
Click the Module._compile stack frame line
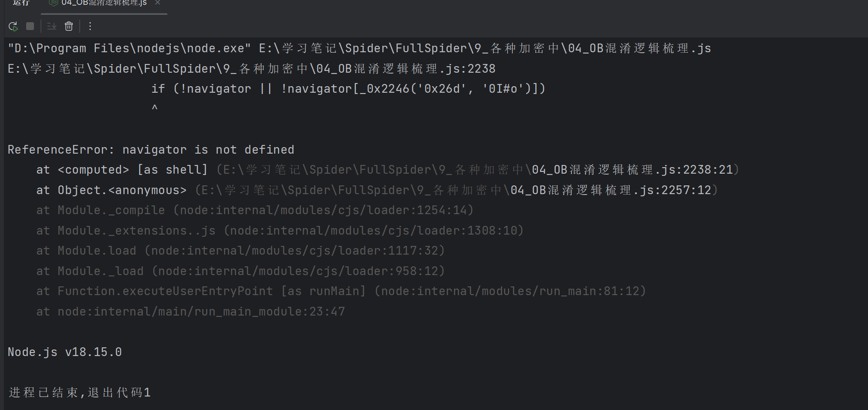click(255, 210)
